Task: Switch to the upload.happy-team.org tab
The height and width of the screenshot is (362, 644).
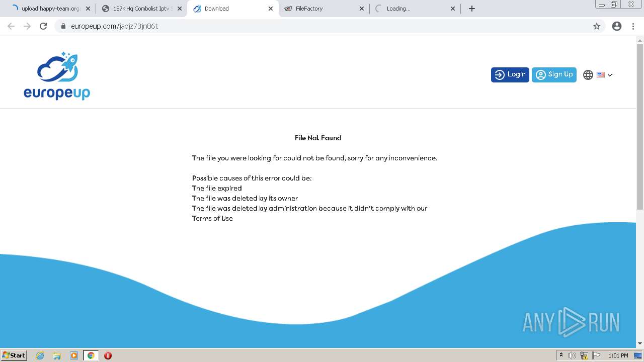Action: [x=49, y=9]
